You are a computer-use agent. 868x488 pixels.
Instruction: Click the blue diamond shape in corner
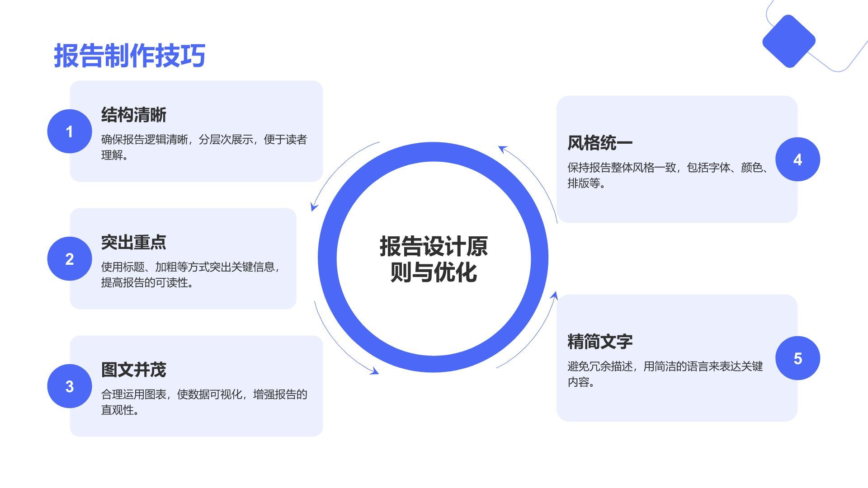(x=789, y=42)
